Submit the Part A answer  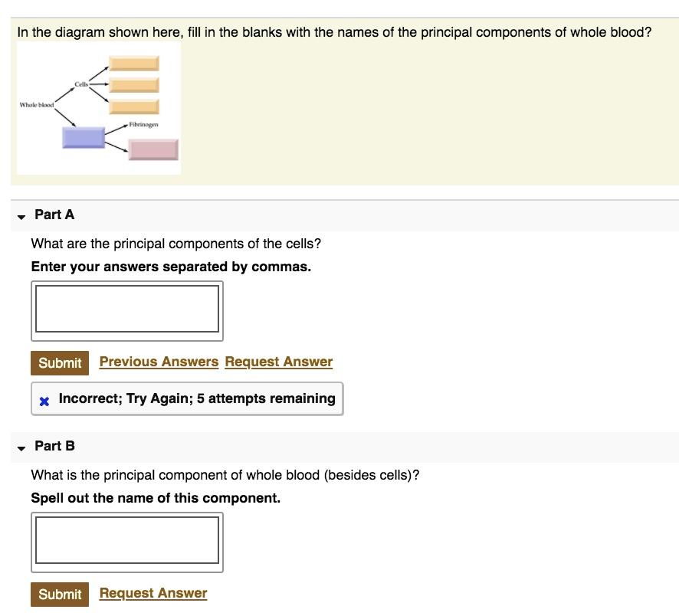[59, 362]
